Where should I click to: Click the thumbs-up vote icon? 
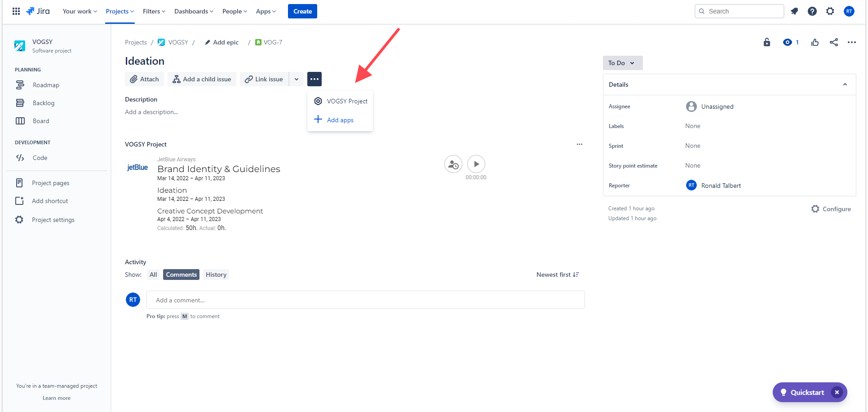pyautogui.click(x=815, y=42)
